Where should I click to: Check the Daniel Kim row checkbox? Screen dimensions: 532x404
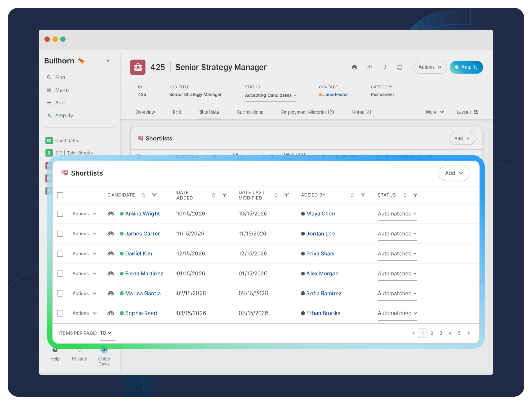60,254
